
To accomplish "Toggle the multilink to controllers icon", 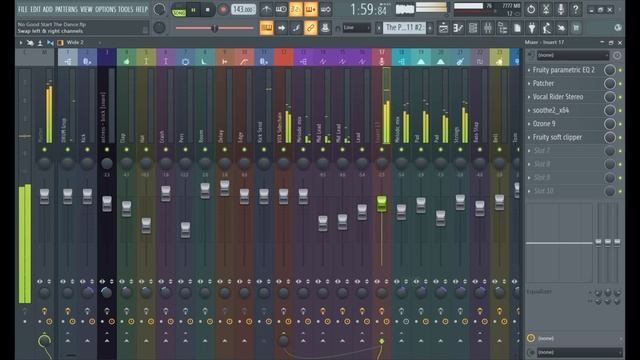I will pyautogui.click(x=311, y=28).
